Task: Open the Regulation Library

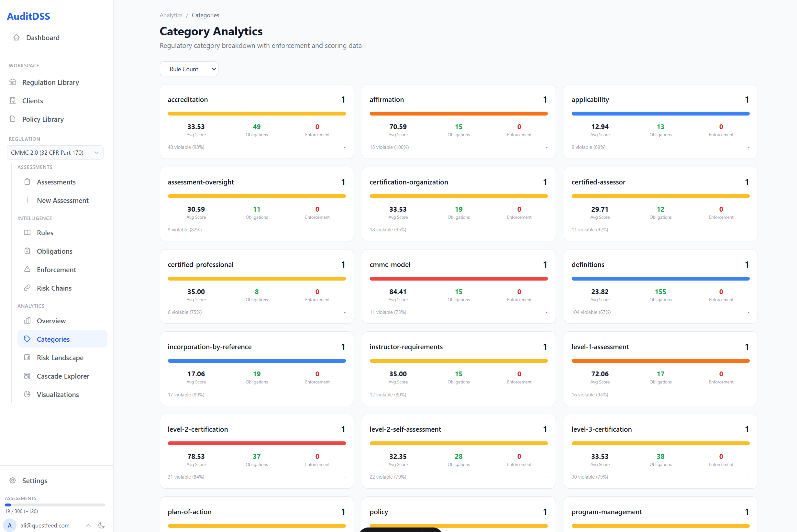Action: point(50,82)
